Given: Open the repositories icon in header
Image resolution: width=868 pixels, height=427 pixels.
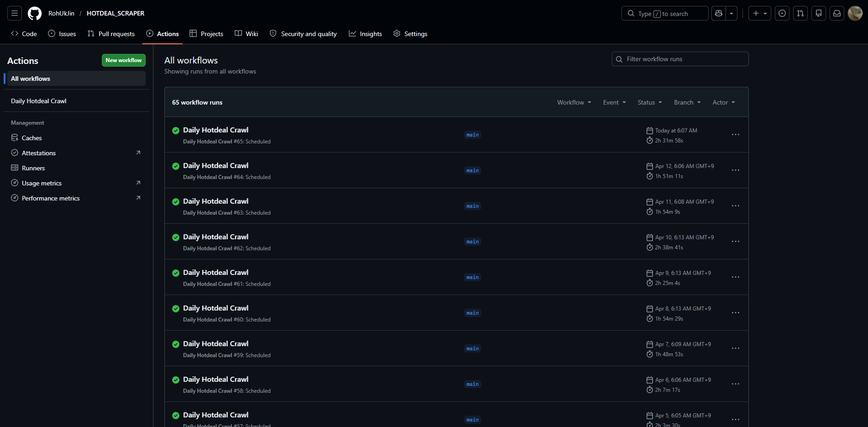Looking at the screenshot, I should point(819,13).
